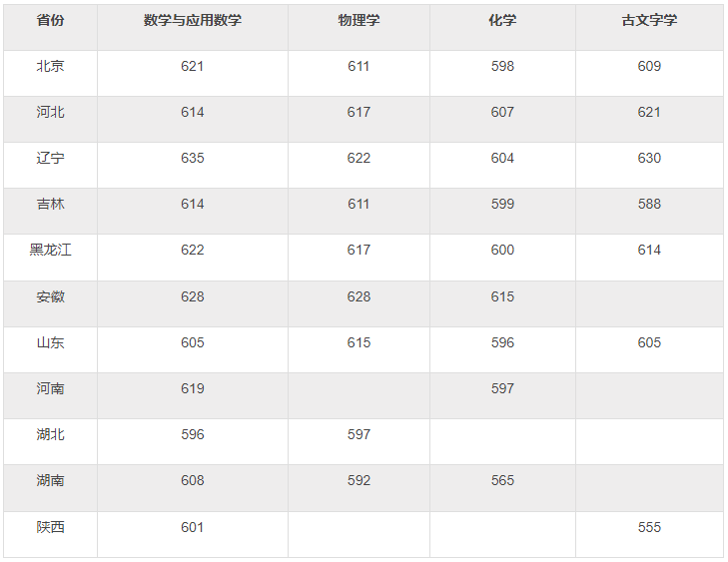Select the 山东 province cell
The width and height of the screenshot is (728, 562).
[50, 342]
